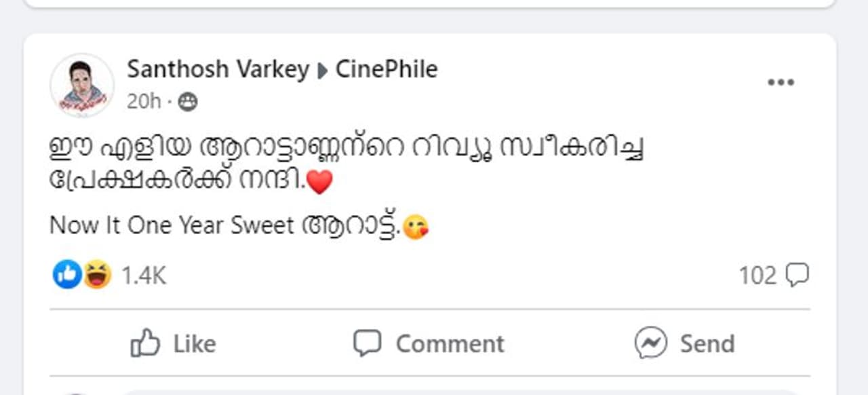This screenshot has height=395, width=868.
Task: Click the laughing Haha reaction icon
Action: click(97, 275)
